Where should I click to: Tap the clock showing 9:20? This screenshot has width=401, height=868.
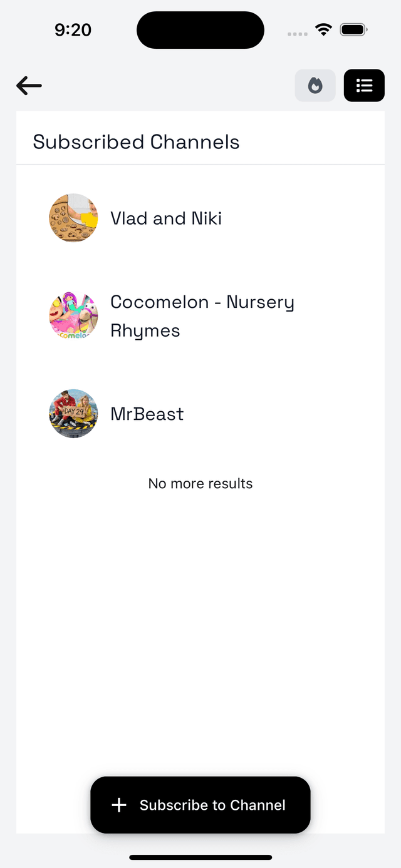point(73,29)
